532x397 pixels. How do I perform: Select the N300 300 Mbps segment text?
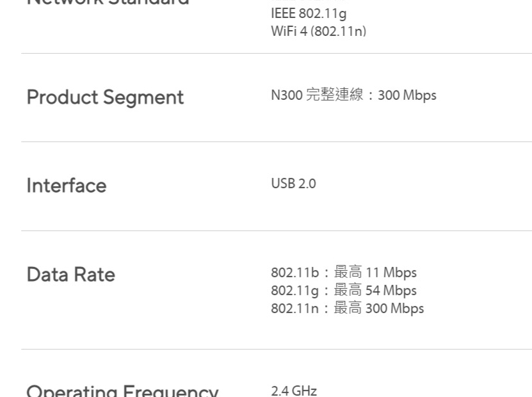pyautogui.click(x=353, y=95)
